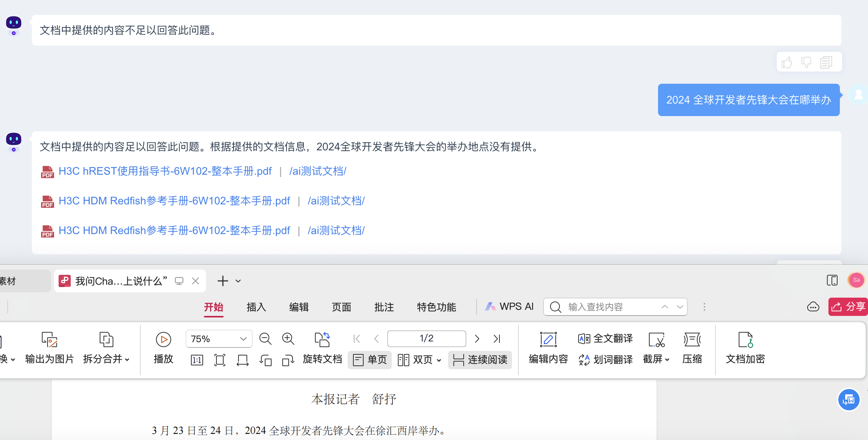
Task: Jump to last page icon
Action: coord(497,339)
